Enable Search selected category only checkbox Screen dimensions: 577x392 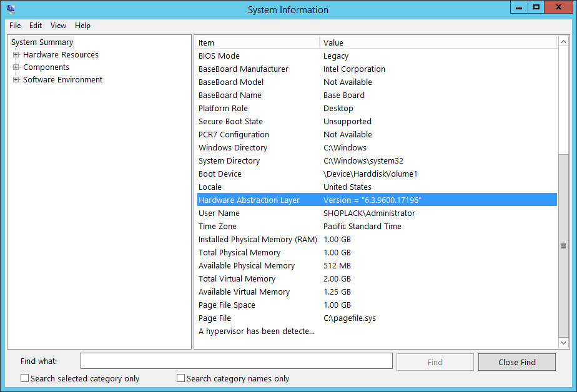pyautogui.click(x=24, y=378)
